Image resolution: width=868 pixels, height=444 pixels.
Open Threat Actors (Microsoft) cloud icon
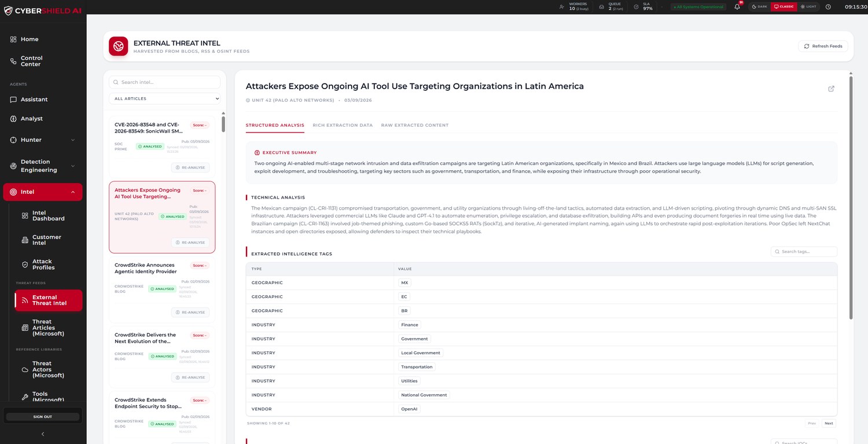tap(25, 369)
